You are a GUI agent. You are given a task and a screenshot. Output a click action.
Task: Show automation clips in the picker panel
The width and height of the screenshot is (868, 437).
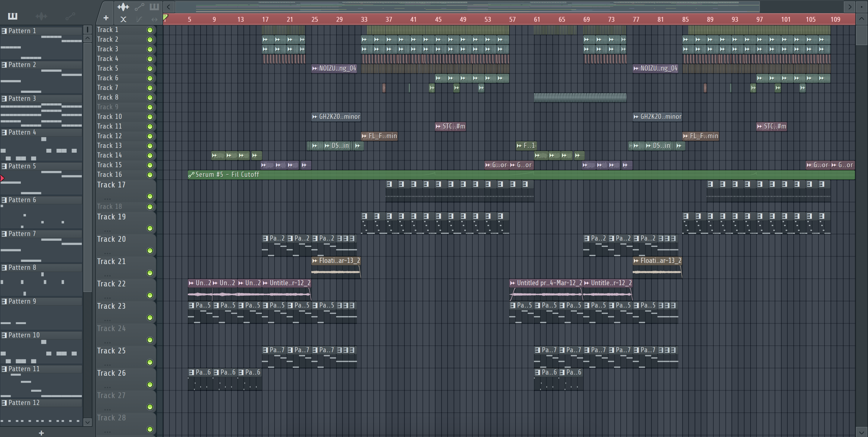click(x=70, y=16)
